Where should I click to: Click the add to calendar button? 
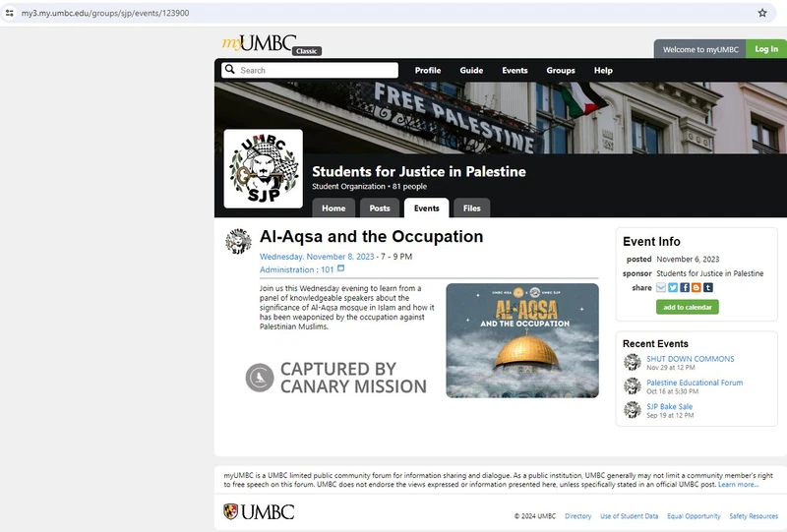tap(688, 307)
